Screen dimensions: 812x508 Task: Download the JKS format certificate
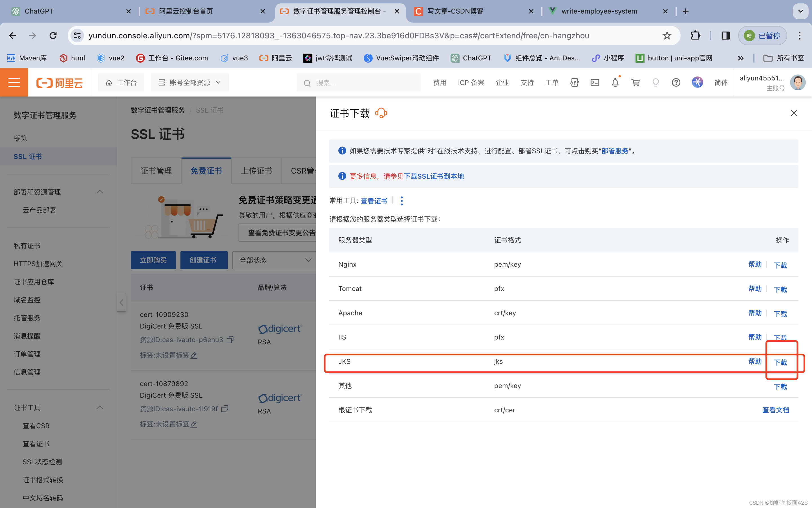point(780,362)
